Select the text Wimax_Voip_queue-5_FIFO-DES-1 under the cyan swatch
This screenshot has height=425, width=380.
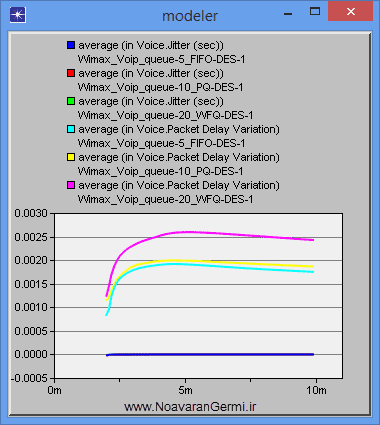click(x=161, y=143)
